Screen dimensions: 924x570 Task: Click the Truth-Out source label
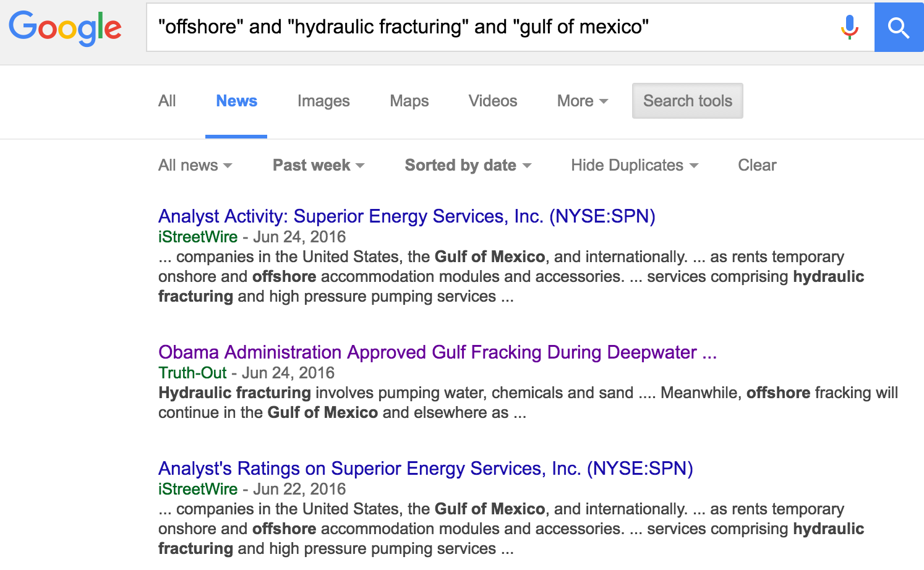192,373
